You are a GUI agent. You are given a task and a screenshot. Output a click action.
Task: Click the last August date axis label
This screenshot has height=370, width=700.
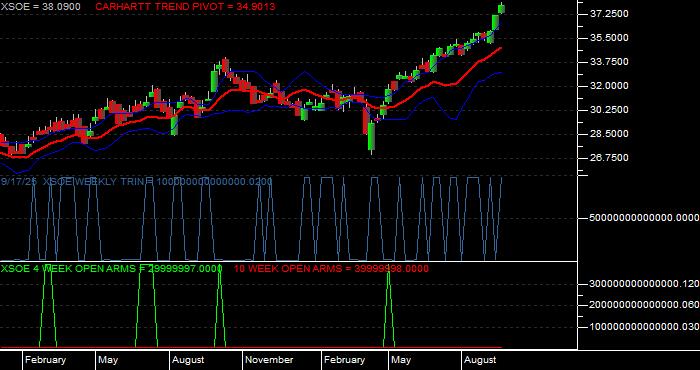click(480, 360)
